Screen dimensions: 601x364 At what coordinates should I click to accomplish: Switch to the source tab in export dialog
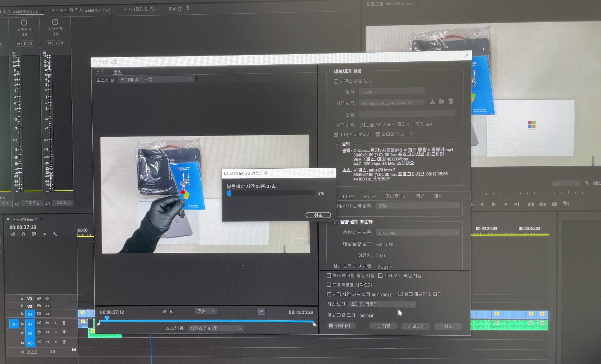point(100,72)
